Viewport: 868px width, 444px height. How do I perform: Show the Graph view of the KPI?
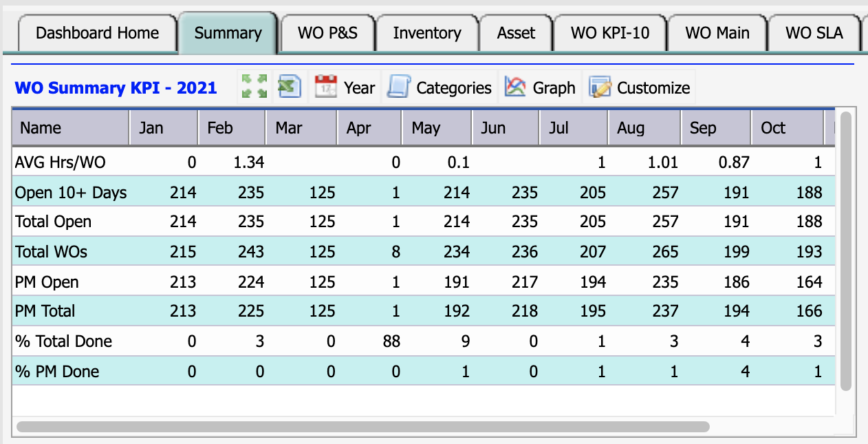coord(540,87)
